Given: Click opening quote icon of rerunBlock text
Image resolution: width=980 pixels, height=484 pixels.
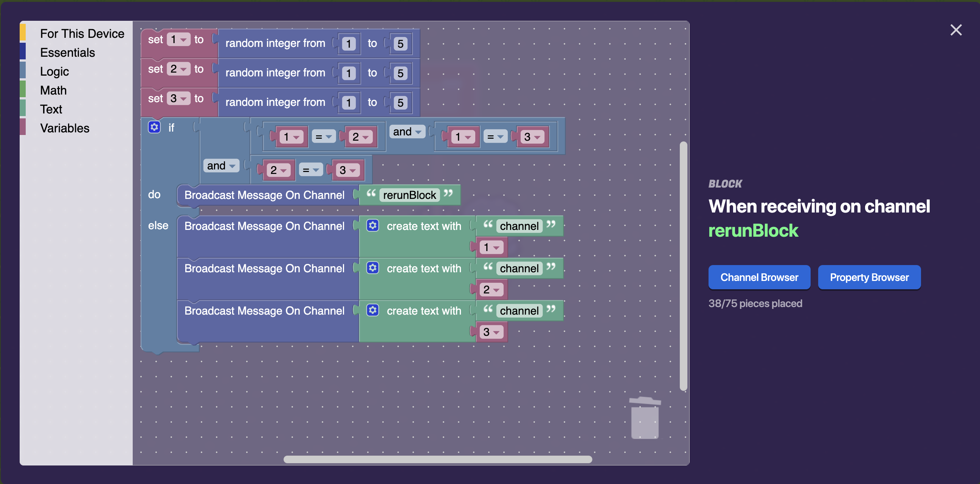Looking at the screenshot, I should coord(371,194).
